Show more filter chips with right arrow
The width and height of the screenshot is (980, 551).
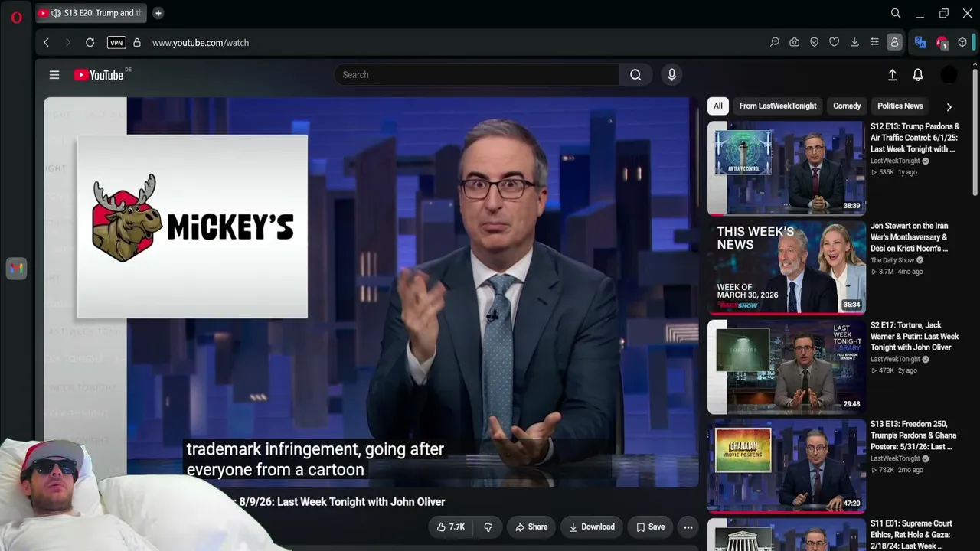949,107
